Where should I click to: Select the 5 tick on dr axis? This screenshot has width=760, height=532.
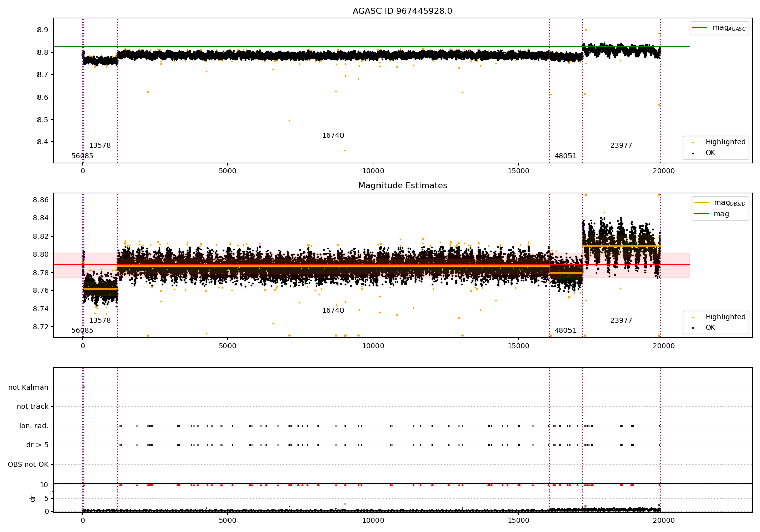pos(46,498)
